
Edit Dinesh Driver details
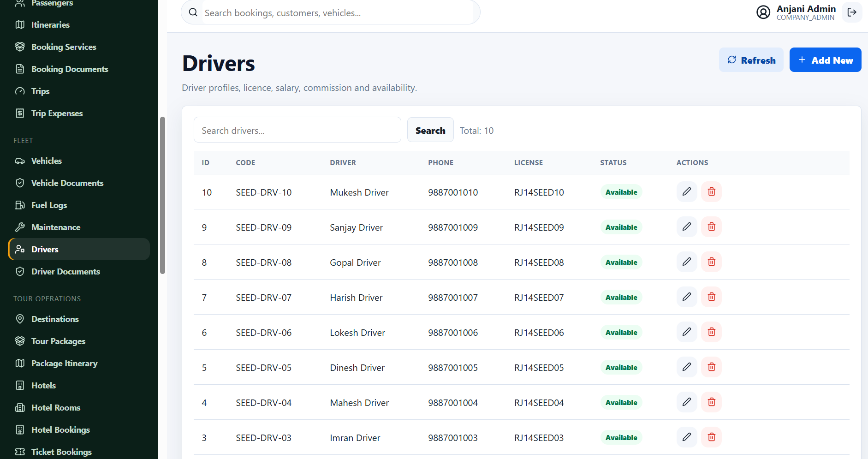687,367
